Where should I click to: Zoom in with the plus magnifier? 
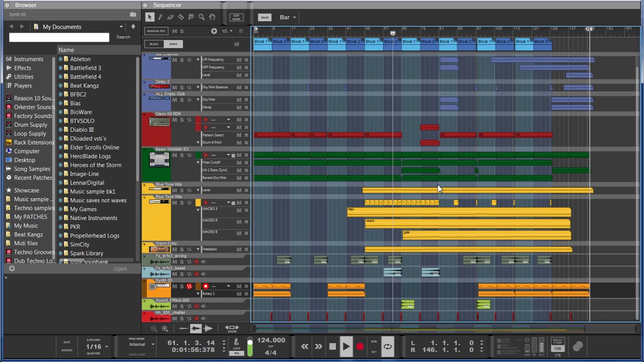click(x=165, y=329)
